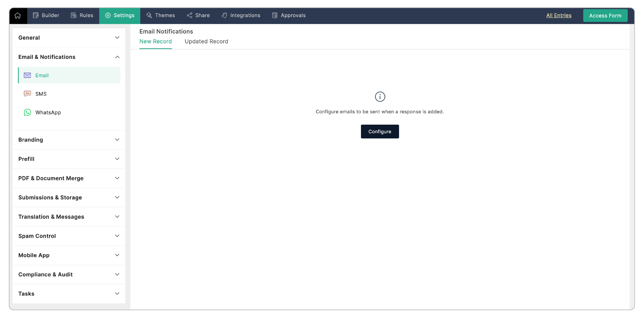Image resolution: width=644 pixels, height=318 pixels.
Task: Click the Rules icon in navbar
Action: pos(73,16)
